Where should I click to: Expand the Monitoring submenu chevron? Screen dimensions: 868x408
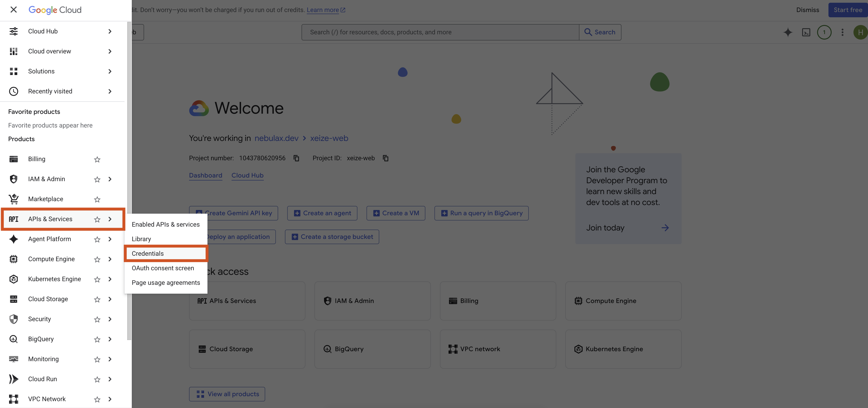110,359
